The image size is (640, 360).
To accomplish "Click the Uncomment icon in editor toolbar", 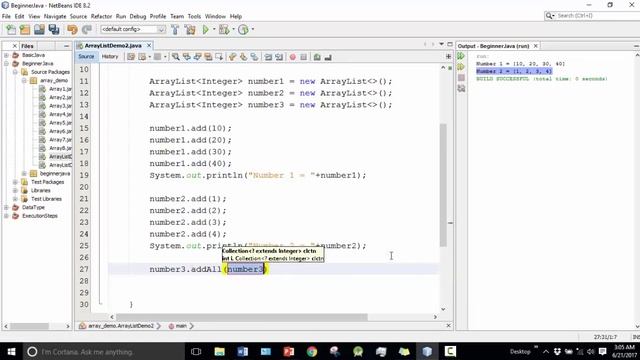I will [328, 57].
